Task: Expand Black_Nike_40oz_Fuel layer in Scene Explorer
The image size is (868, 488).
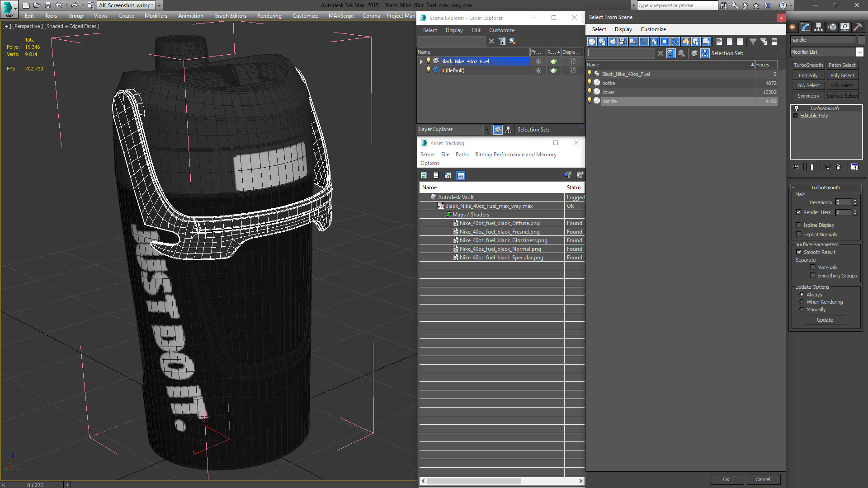Action: 421,61
